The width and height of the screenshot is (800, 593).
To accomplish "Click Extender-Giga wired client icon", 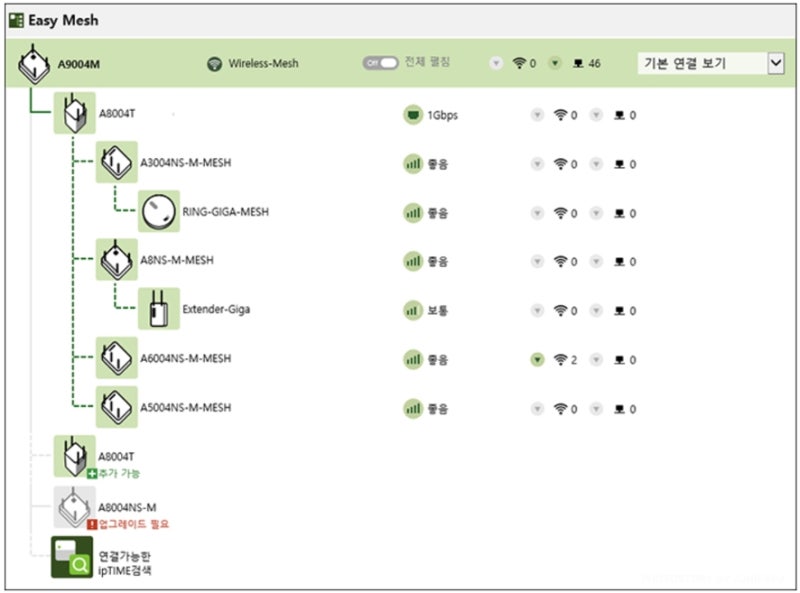I will click(619, 311).
